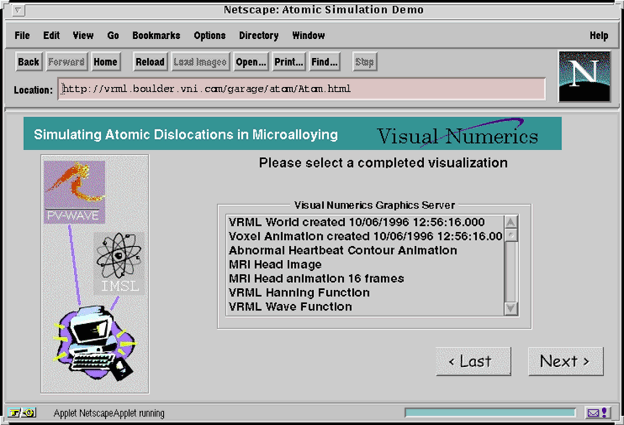Click the Netscape N logo icon

tap(584, 76)
